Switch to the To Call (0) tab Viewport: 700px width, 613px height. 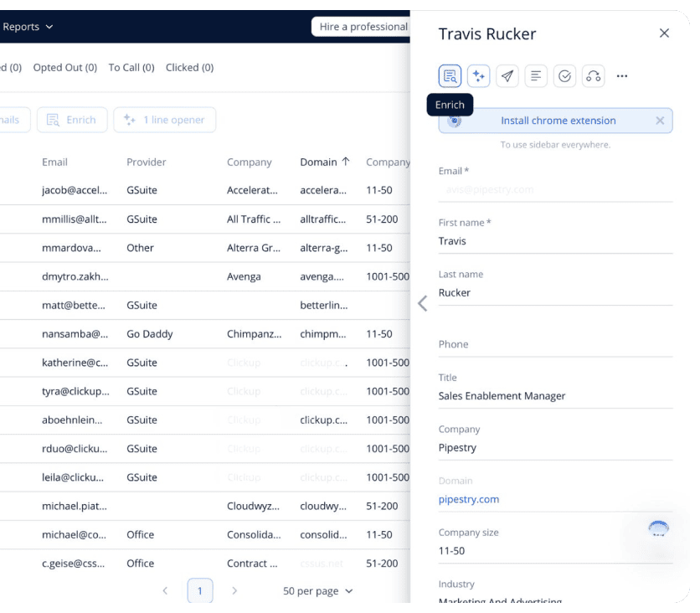click(x=131, y=68)
